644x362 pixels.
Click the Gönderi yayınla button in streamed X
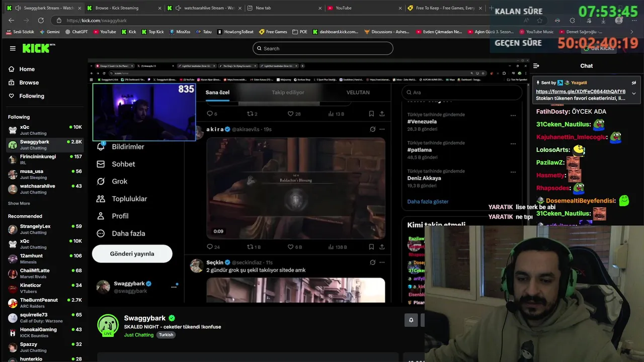coord(132,254)
